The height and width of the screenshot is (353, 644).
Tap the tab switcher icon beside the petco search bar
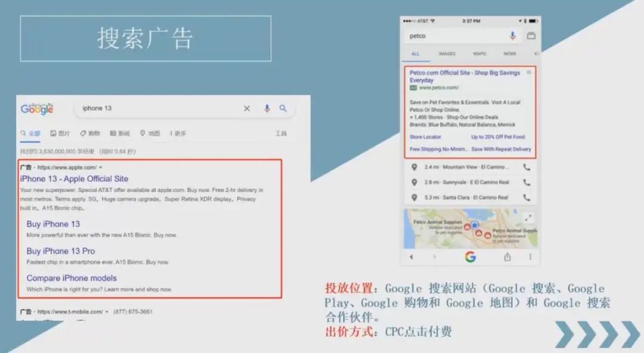[531, 36]
